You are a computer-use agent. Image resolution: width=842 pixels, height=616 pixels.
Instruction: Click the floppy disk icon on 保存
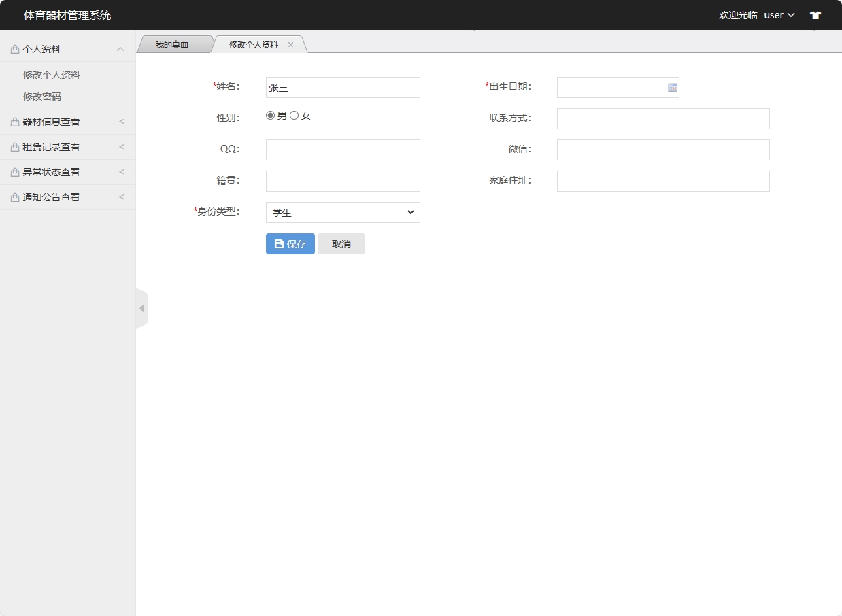(x=279, y=243)
